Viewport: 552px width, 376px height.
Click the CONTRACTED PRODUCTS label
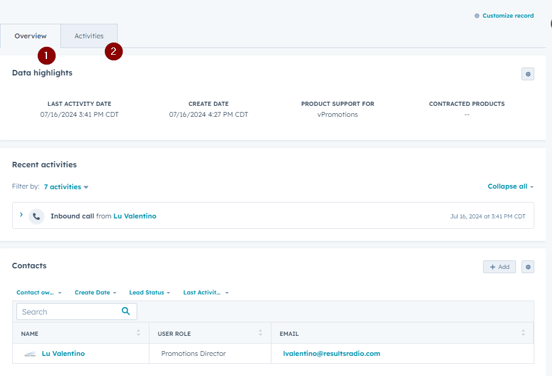coord(466,104)
